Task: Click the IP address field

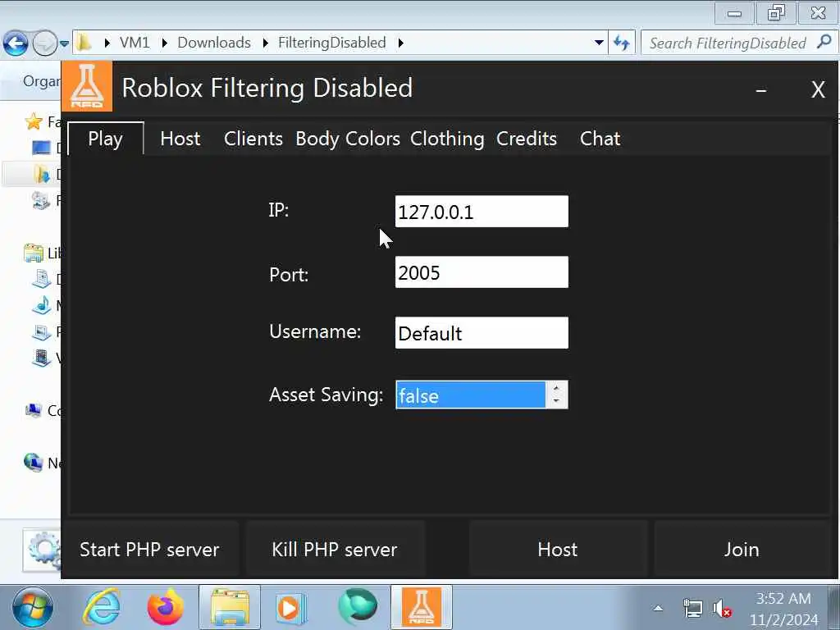Action: [x=482, y=212]
